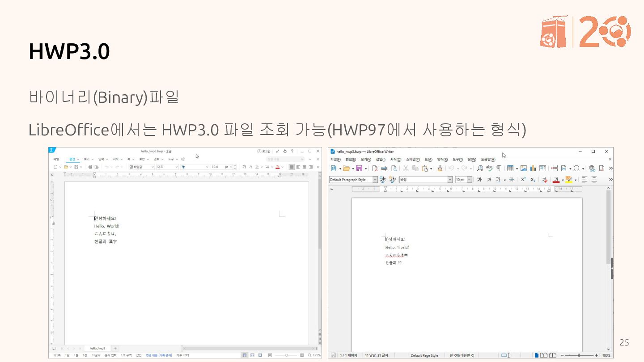Open 도움말(H) menu in LibreOffice Writer
The image size is (644, 362).
488,160
